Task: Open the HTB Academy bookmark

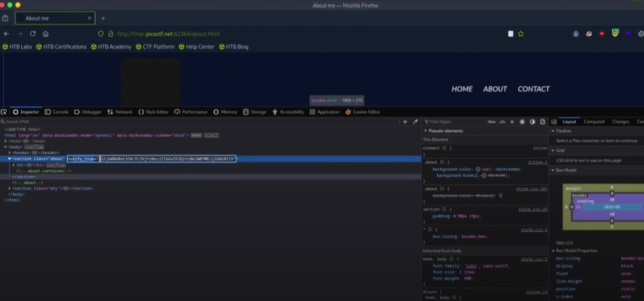Action: (111, 47)
